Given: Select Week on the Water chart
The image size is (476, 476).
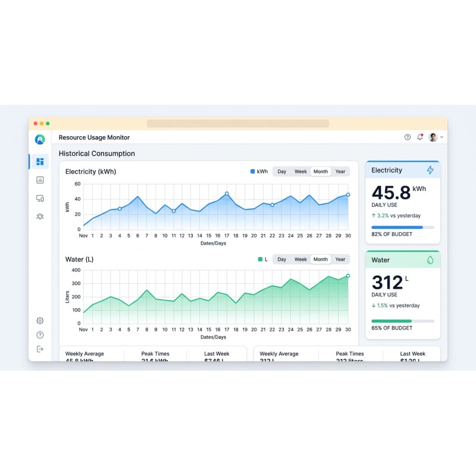Looking at the screenshot, I should (x=300, y=259).
